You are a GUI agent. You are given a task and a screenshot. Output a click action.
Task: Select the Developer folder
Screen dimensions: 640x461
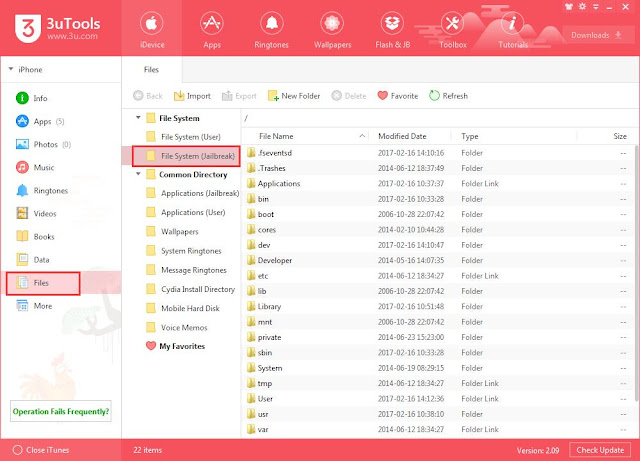tap(438, 261)
